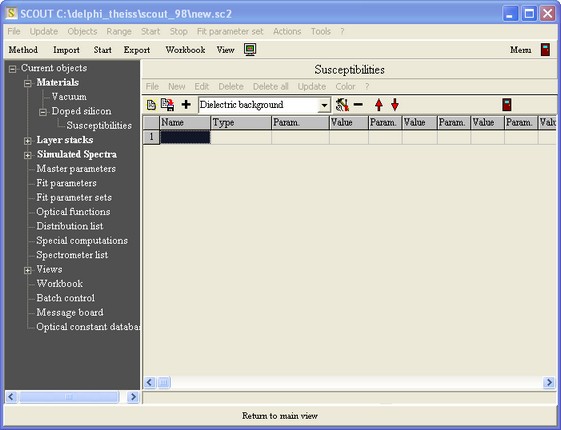Select Master parameters in the tree
Viewport: 561px width, 430px height.
pos(76,168)
